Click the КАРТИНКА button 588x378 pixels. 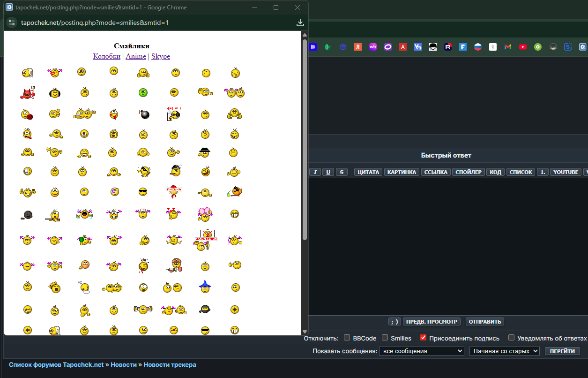402,172
